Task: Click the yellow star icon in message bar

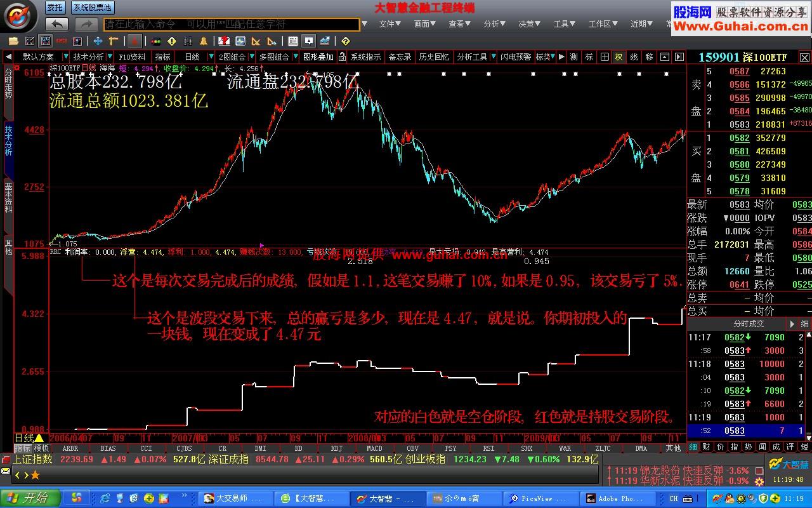Action: pyautogui.click(x=36, y=474)
